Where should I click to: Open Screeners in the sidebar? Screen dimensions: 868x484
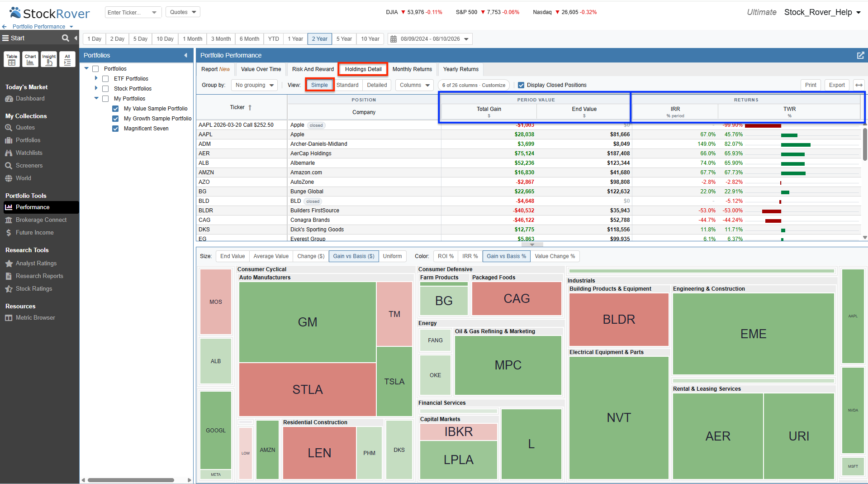coord(29,166)
